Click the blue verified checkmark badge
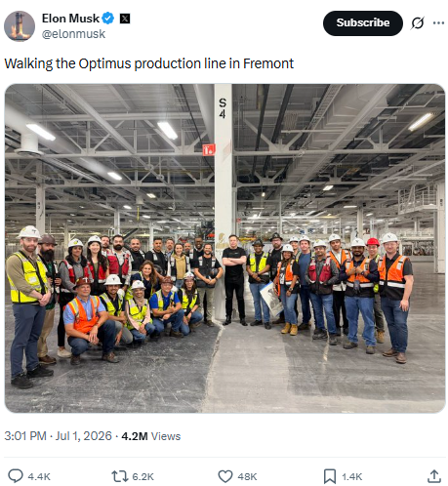 click(x=108, y=19)
